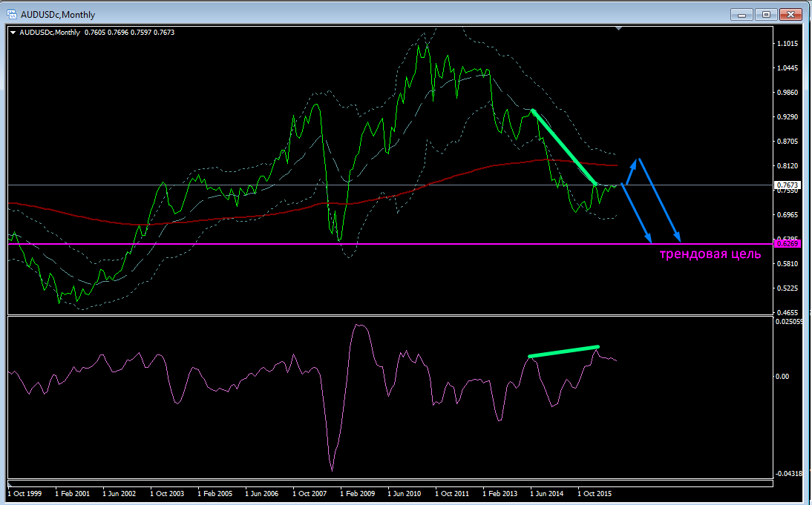Select the 'трендовая цель' text label
Screen dimensions: 812x505
(x=710, y=255)
